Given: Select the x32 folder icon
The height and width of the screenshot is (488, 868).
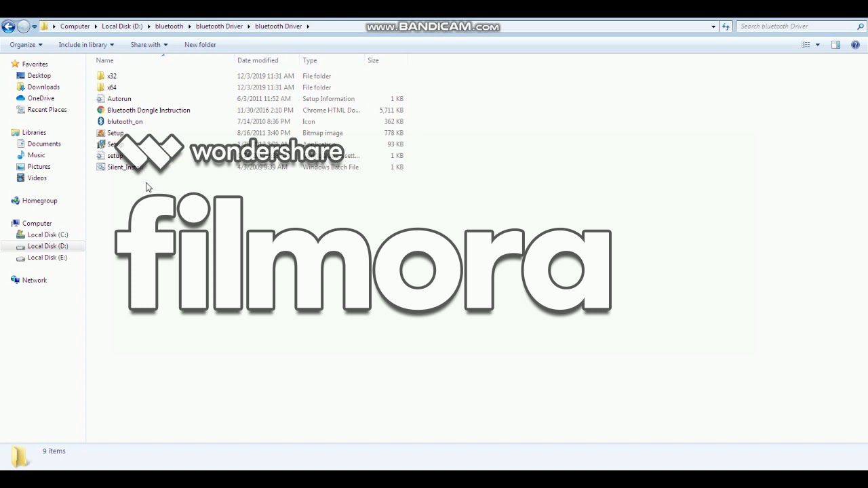Looking at the screenshot, I should 100,76.
